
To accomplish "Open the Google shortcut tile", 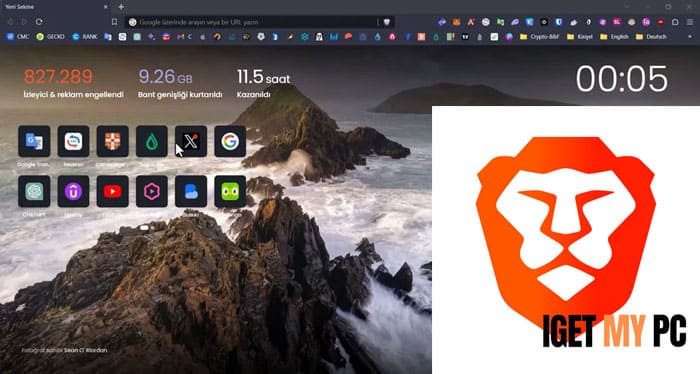I will click(x=230, y=141).
